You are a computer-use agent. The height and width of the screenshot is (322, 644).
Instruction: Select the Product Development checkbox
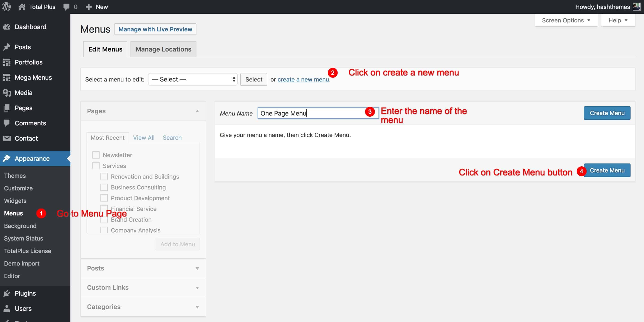pyautogui.click(x=104, y=198)
